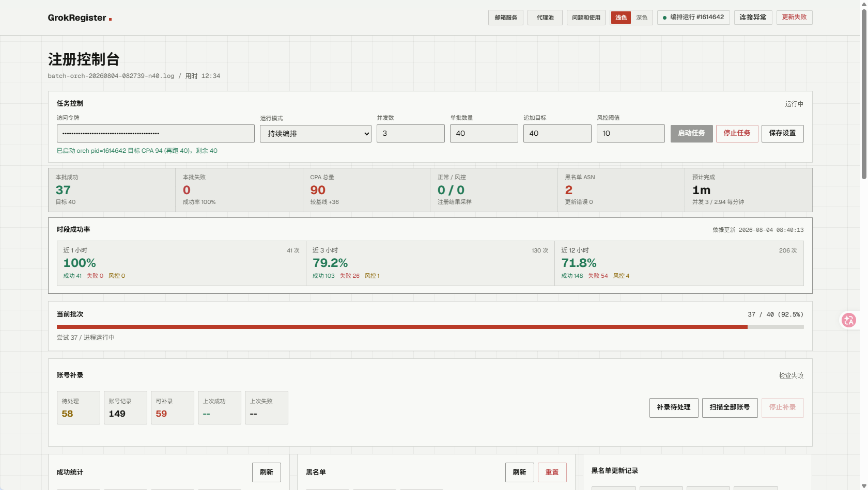Reset the 黑名单 with 重置

552,472
